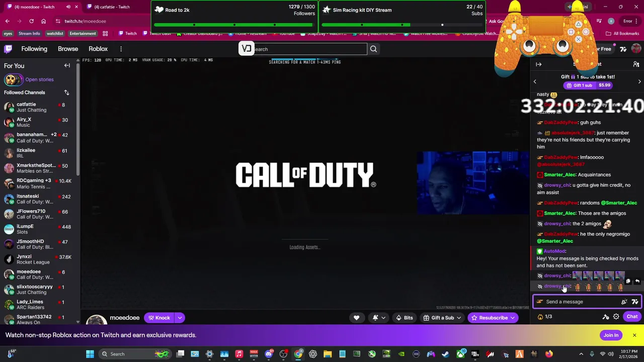Reply to the drowsy_chi message
The image size is (644, 362).
pyautogui.click(x=637, y=281)
